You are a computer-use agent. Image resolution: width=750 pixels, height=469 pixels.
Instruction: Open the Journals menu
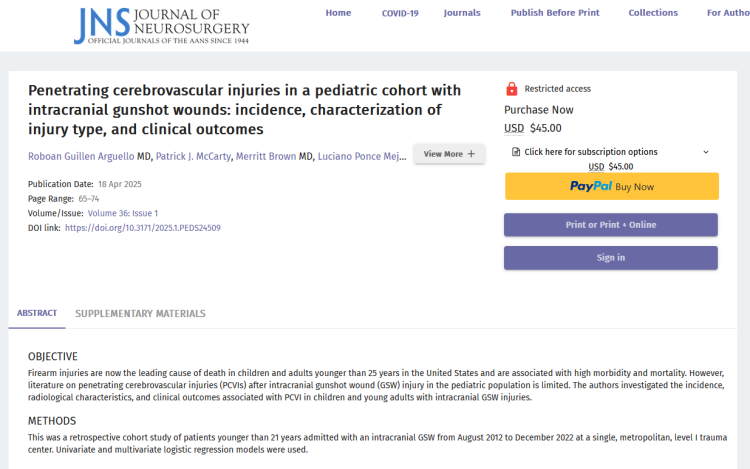click(x=462, y=13)
